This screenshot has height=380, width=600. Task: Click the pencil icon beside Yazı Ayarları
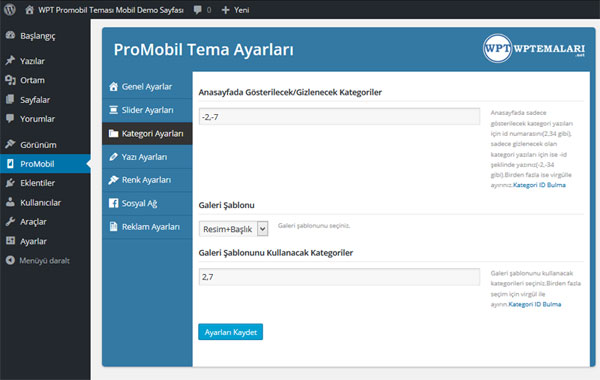[113, 157]
